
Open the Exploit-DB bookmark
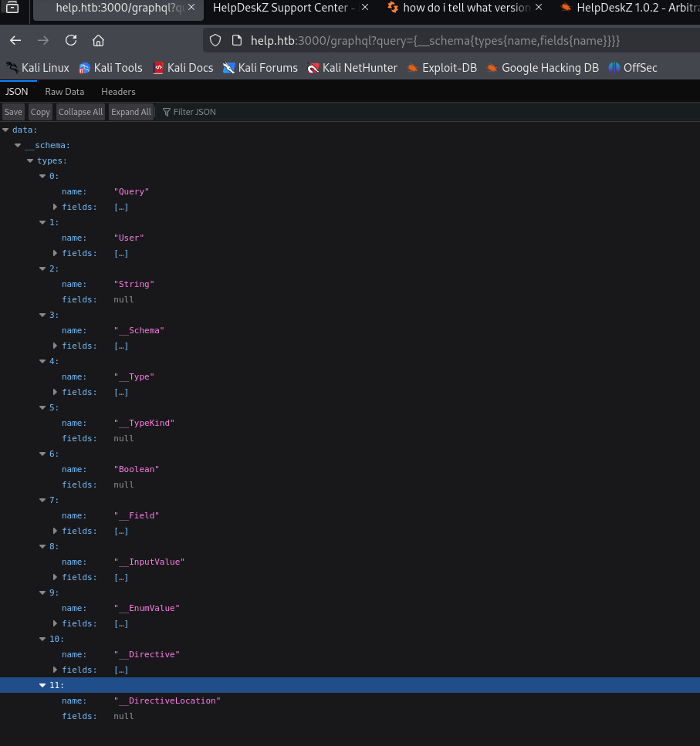tap(442, 68)
